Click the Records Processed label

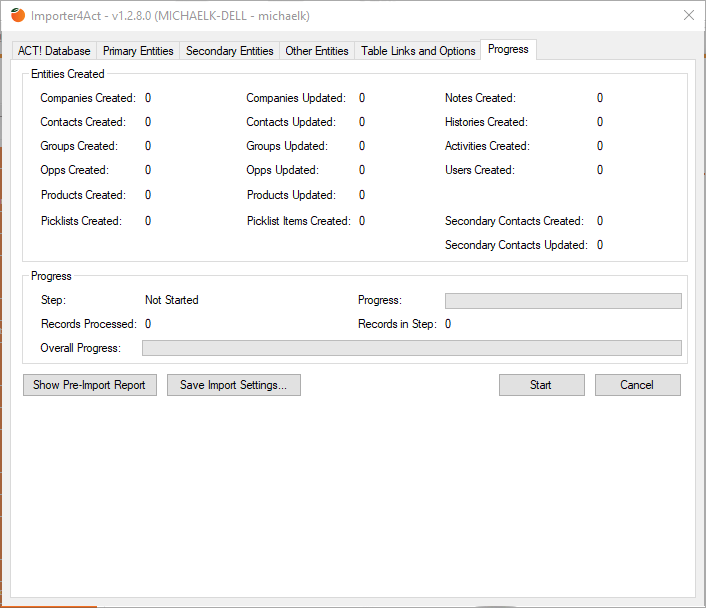point(89,324)
